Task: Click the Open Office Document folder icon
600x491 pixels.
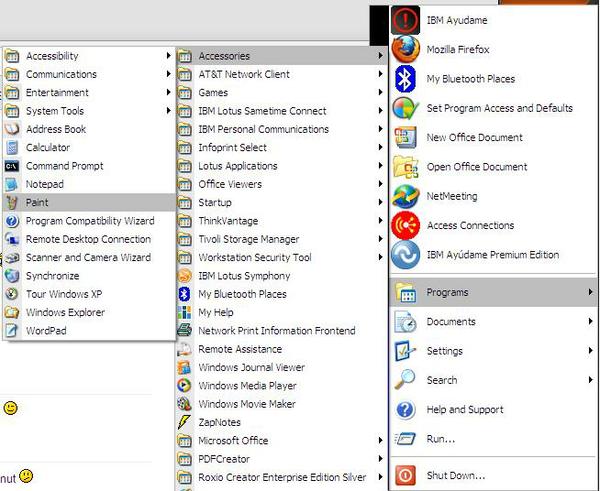Action: point(405,167)
